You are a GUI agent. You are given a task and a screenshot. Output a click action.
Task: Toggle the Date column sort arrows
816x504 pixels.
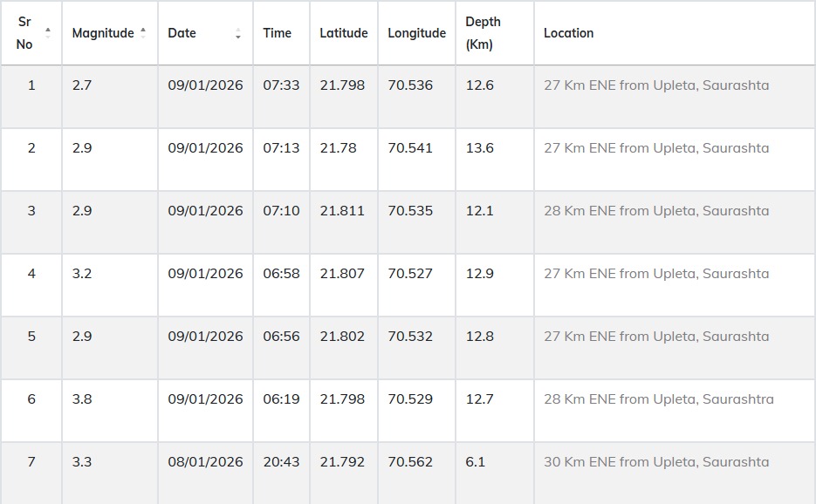coord(238,33)
